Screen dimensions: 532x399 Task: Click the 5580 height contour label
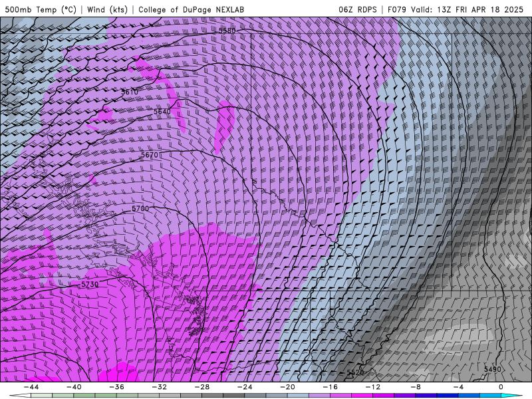pyautogui.click(x=227, y=31)
